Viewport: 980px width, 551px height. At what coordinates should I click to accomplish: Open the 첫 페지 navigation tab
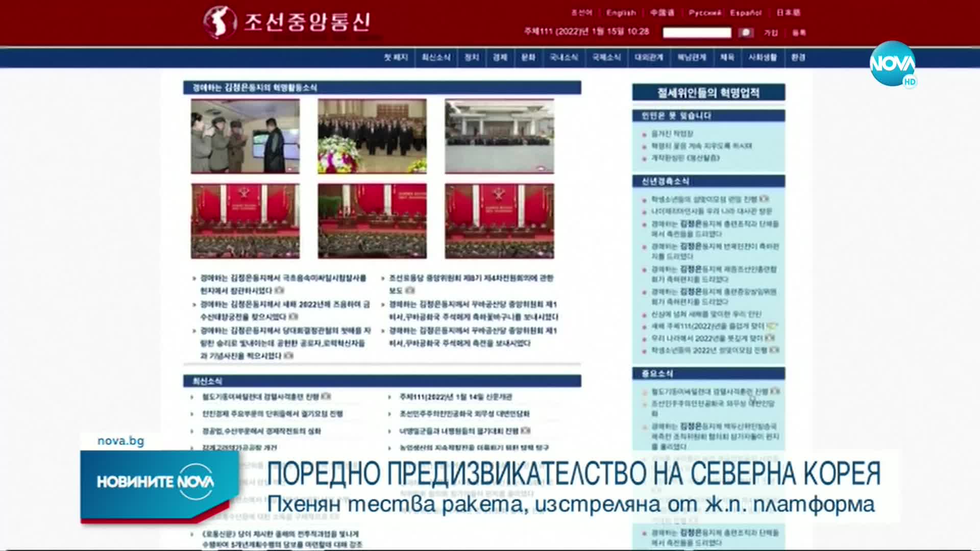(396, 58)
